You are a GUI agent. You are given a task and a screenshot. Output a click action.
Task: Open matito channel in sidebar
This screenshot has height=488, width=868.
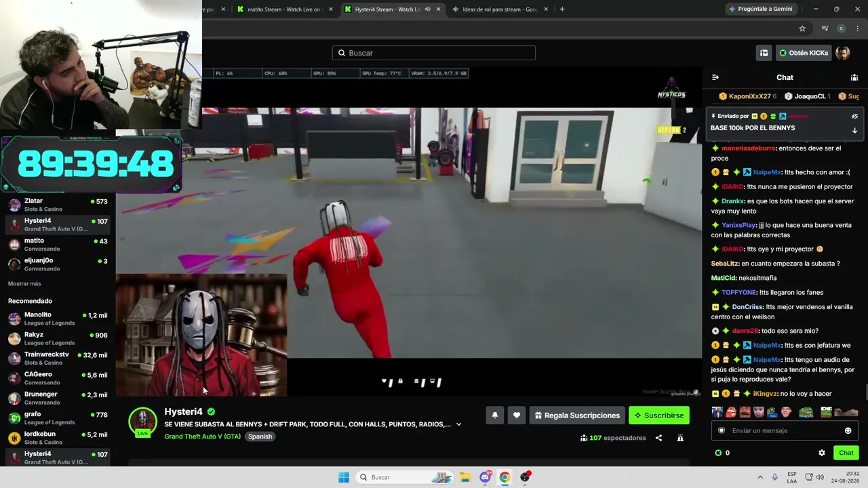tap(58, 245)
